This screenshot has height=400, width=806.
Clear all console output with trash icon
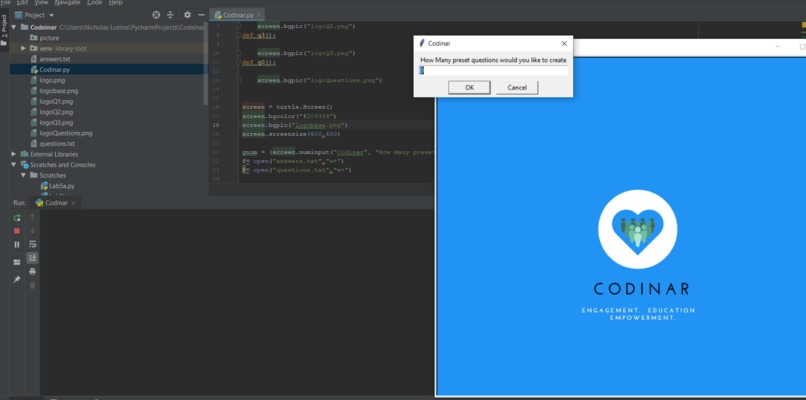click(x=32, y=285)
